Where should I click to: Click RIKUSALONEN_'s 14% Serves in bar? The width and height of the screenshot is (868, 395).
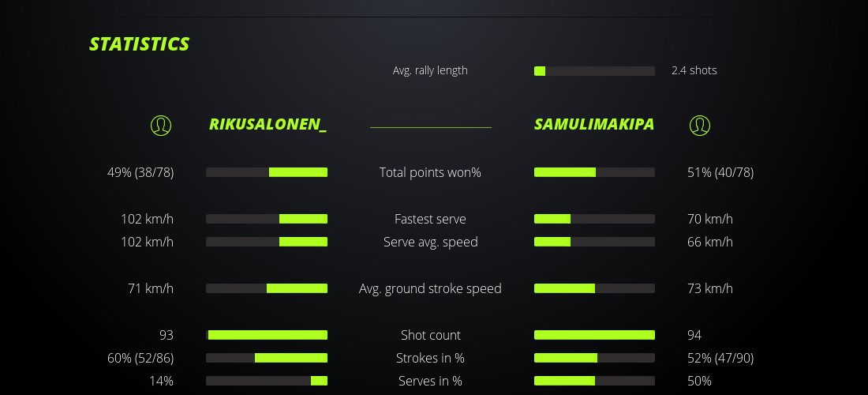pos(267,381)
